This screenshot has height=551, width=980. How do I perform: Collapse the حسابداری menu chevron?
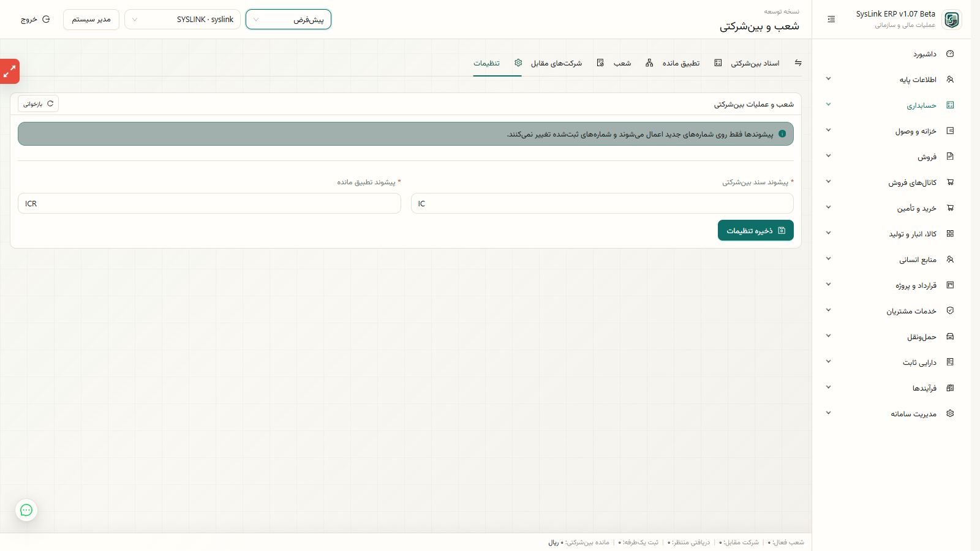(x=828, y=105)
